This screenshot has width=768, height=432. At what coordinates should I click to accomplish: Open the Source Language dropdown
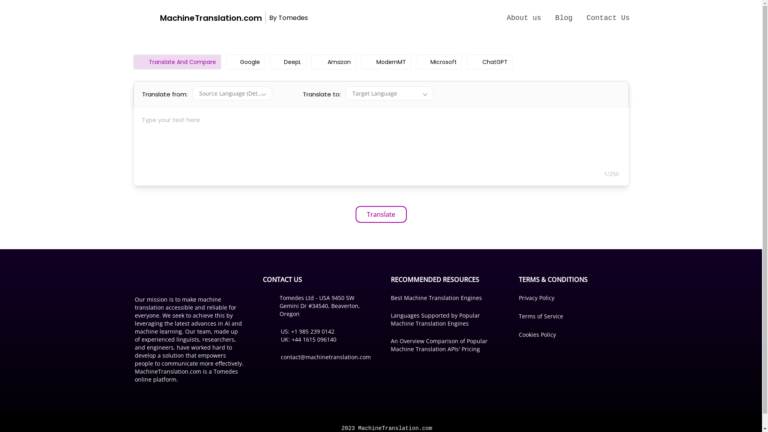click(x=232, y=94)
